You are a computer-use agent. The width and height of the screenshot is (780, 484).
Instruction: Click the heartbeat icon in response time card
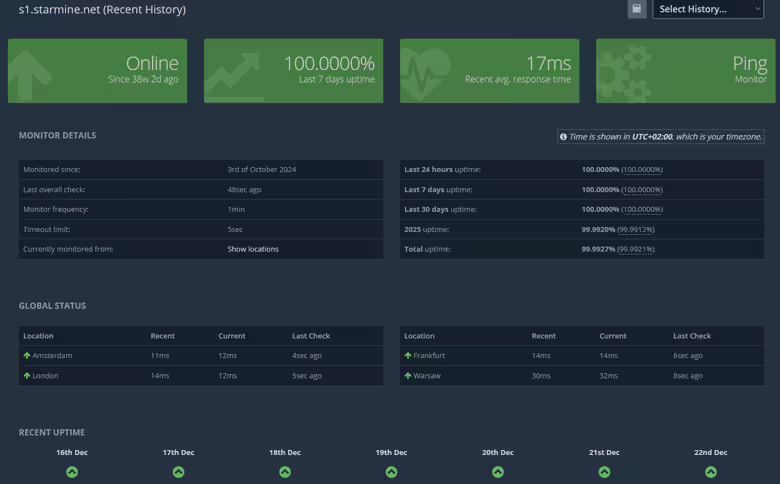[x=425, y=72]
